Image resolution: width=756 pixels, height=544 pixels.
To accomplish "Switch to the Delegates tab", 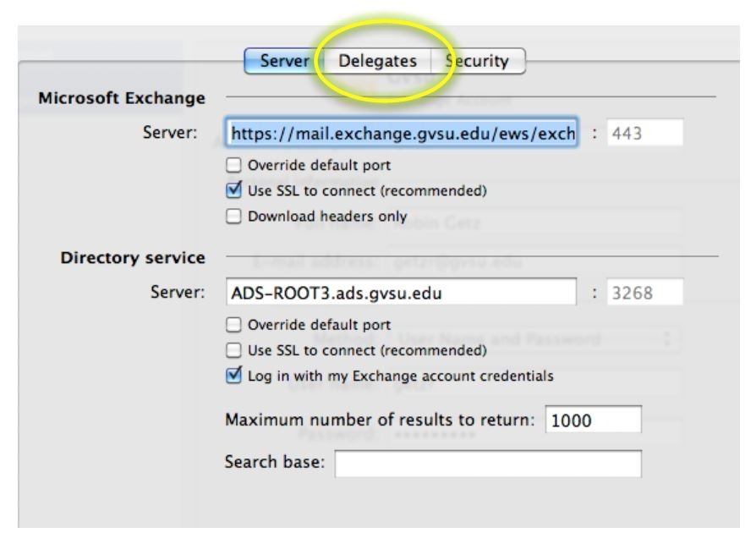I will (377, 61).
